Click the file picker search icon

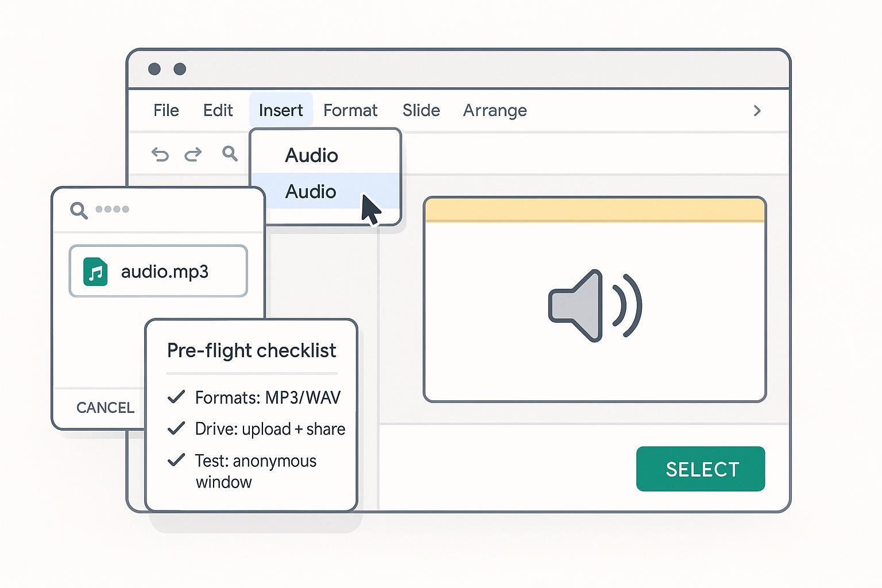pos(79,210)
